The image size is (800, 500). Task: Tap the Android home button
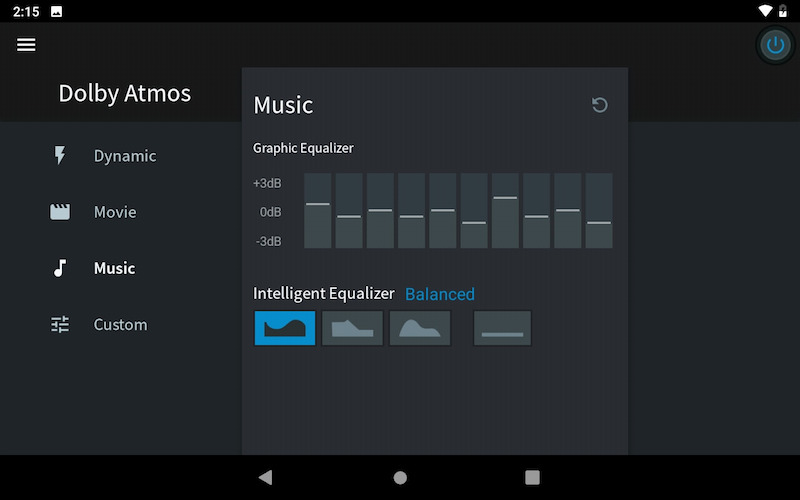click(x=400, y=478)
